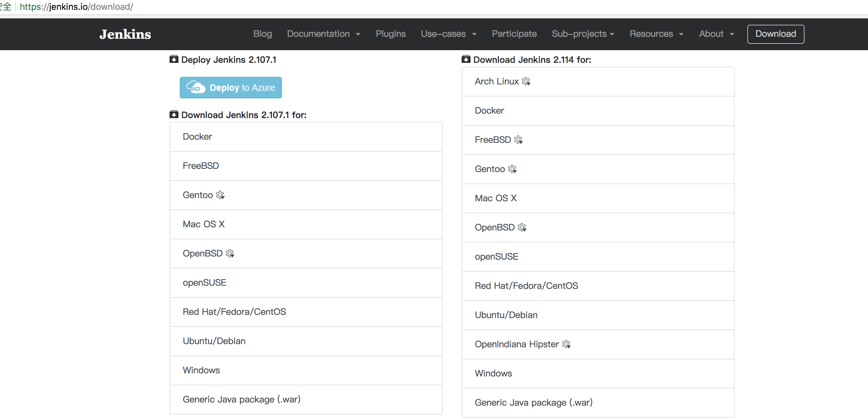
Task: Click the Gentoo gear icon in LTS list
Action: coord(220,195)
